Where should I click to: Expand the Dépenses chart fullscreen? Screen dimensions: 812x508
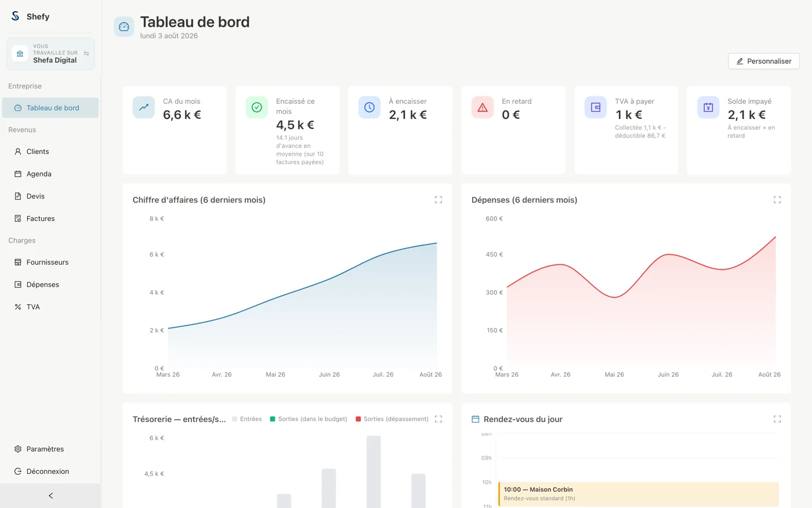coord(777,200)
